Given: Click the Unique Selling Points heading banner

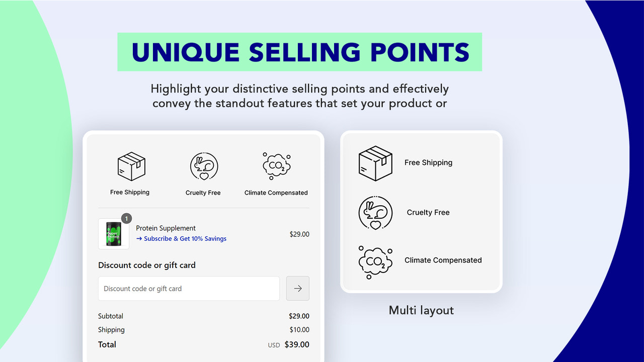Looking at the screenshot, I should (x=300, y=52).
